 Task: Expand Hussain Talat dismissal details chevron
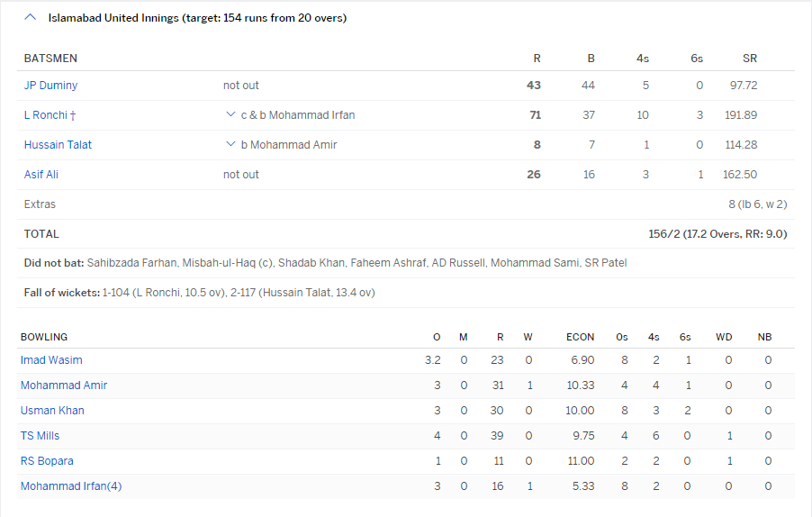coord(230,144)
